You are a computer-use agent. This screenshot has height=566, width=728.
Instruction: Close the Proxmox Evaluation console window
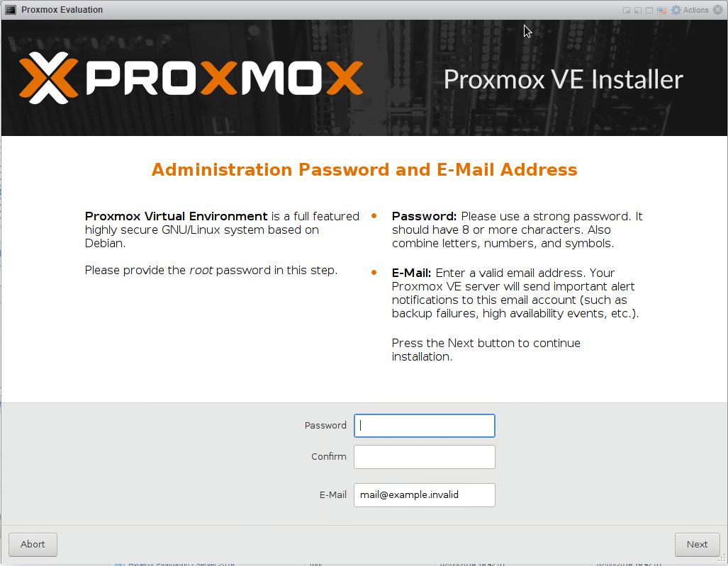718,10
